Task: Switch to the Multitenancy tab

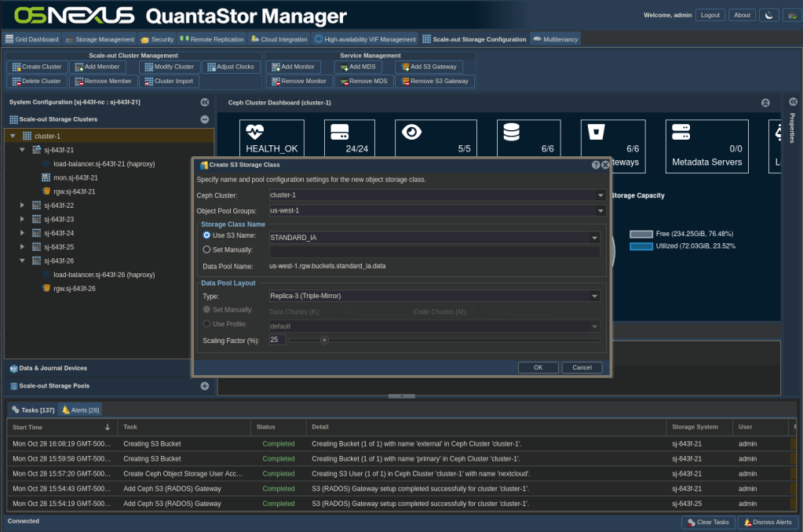Action: pos(556,39)
